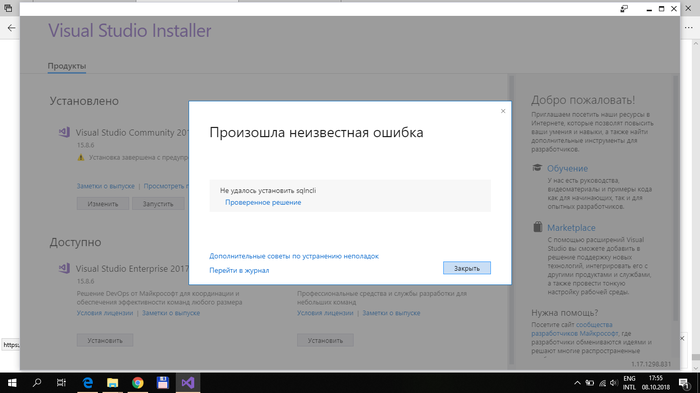Open File Explorer from the taskbar

[112, 383]
